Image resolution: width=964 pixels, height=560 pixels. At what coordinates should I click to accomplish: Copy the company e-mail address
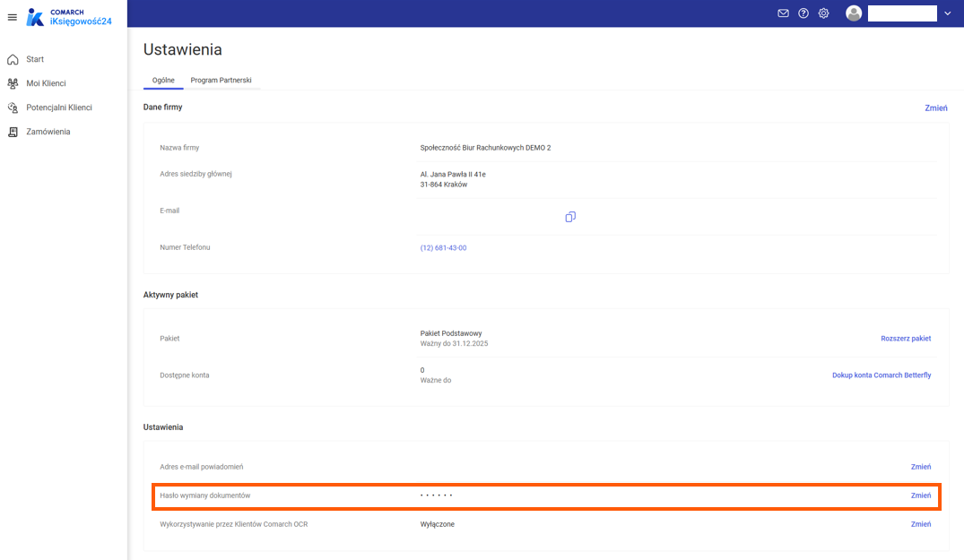click(569, 217)
